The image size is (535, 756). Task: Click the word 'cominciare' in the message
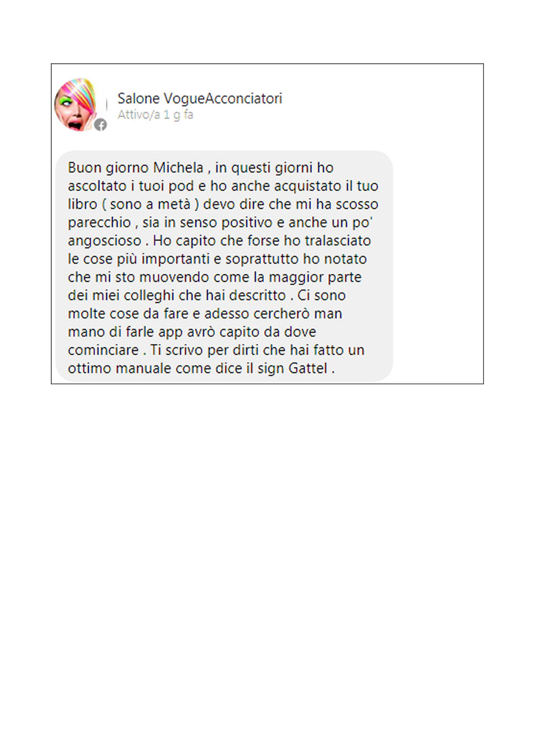pyautogui.click(x=103, y=350)
